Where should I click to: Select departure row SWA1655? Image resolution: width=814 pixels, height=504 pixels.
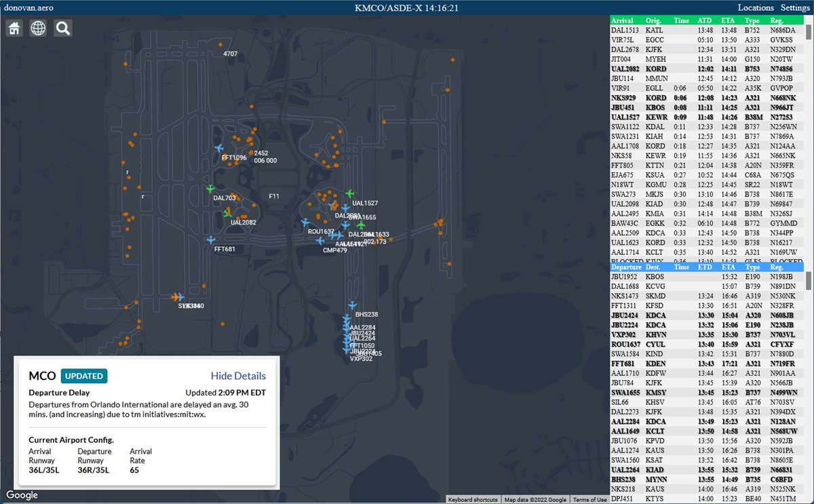[708, 392]
